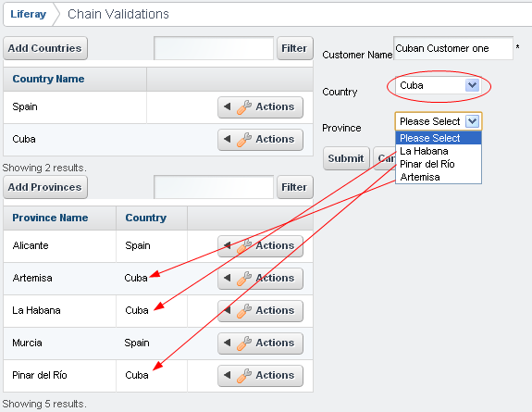Click the Add Countries button

pyautogui.click(x=45, y=48)
